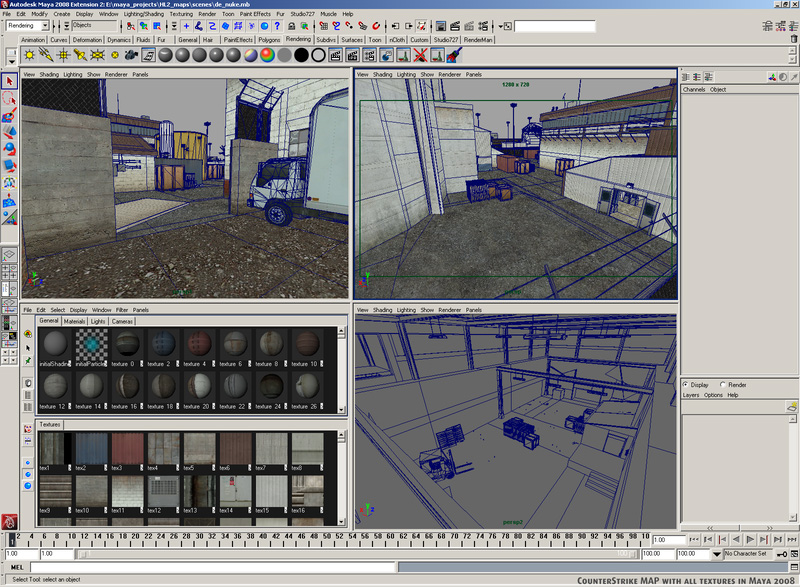Open the input field mode dropdown arrow
The width and height of the screenshot is (800, 587).
point(501,26)
